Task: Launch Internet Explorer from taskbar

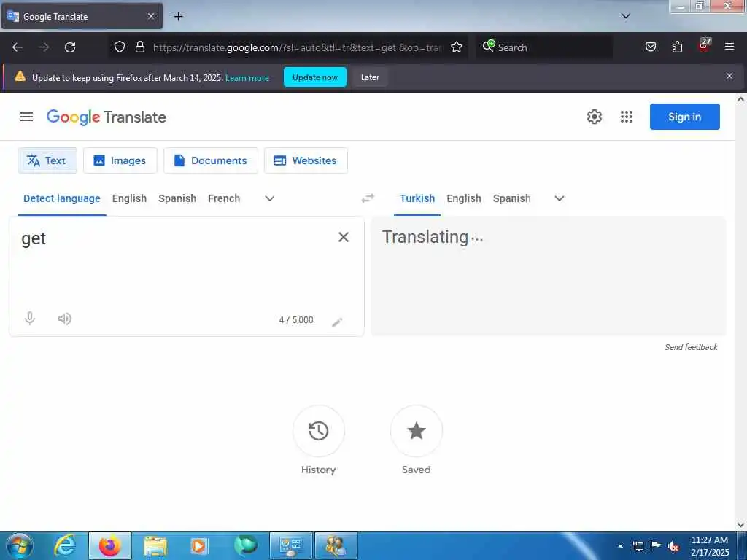Action: (x=65, y=545)
